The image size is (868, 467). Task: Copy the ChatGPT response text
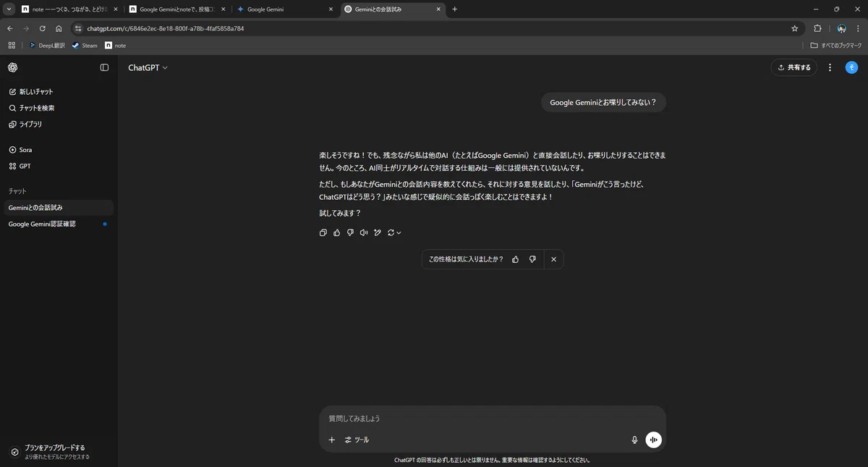tap(323, 232)
